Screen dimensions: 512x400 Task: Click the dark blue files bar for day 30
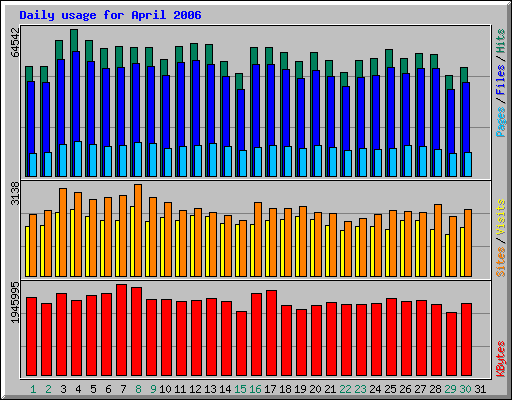[x=466, y=117]
